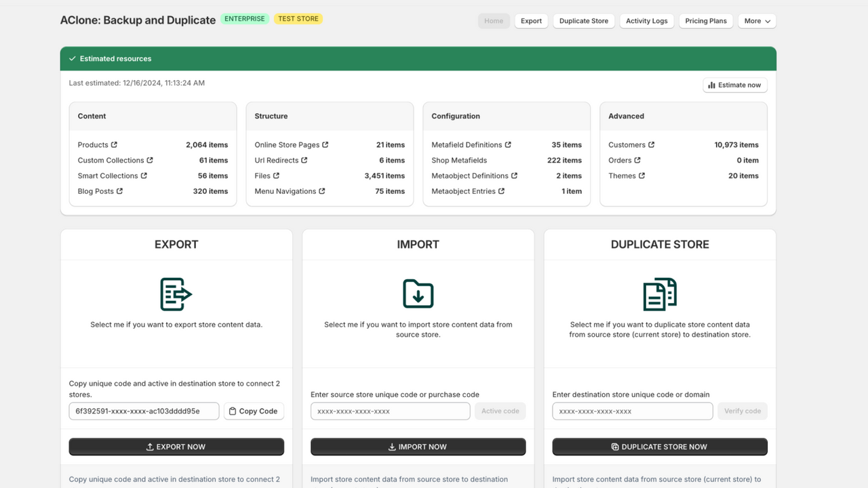View Pricing Plans page
The image size is (868, 488).
706,21
